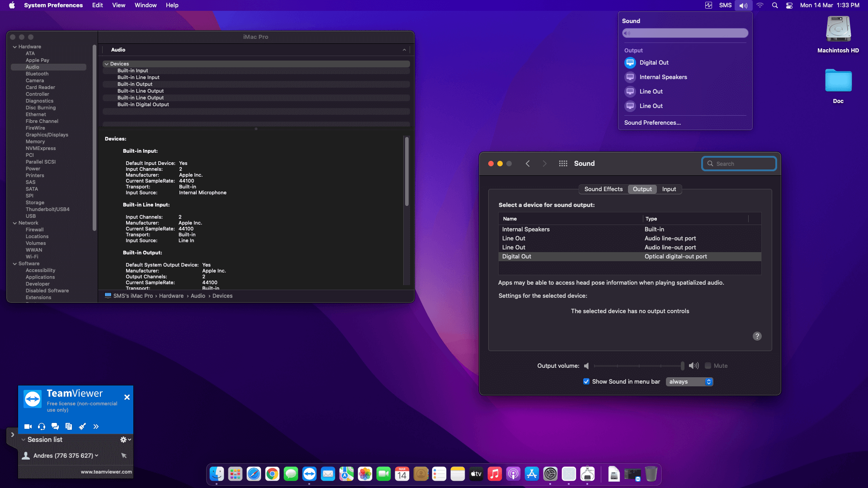Open the System Preferences menu
This screenshot has height=488, width=868.
53,5
